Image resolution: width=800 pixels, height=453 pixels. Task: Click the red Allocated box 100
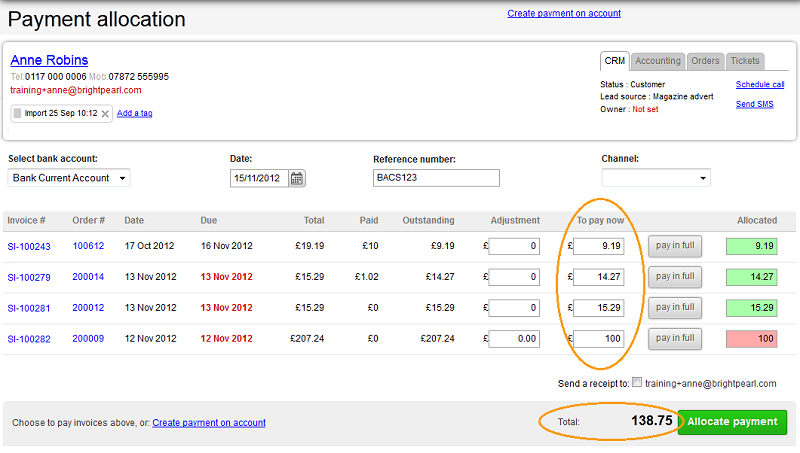[x=752, y=339]
